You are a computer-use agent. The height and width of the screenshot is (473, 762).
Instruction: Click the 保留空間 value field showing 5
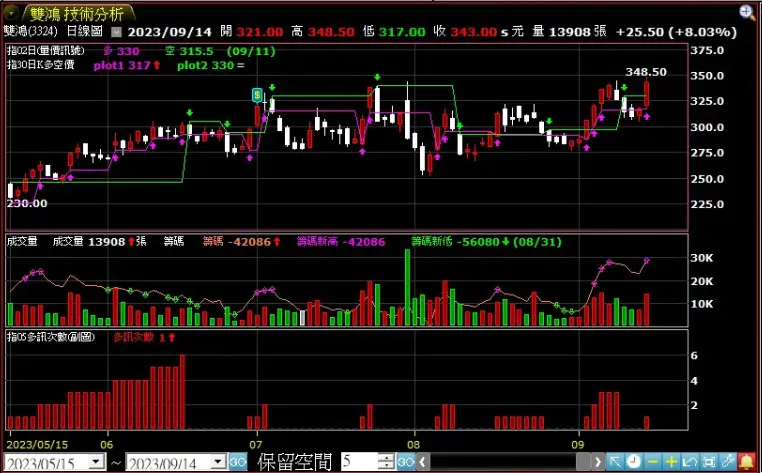tap(359, 461)
